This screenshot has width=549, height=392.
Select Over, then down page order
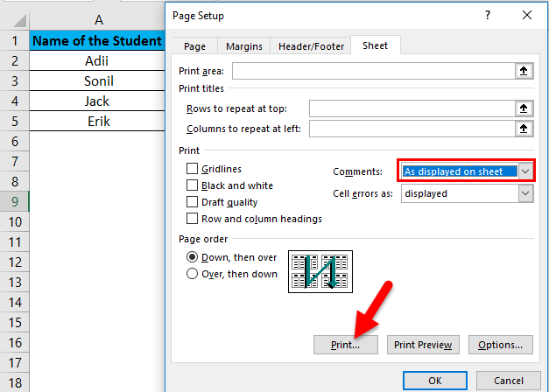point(193,274)
